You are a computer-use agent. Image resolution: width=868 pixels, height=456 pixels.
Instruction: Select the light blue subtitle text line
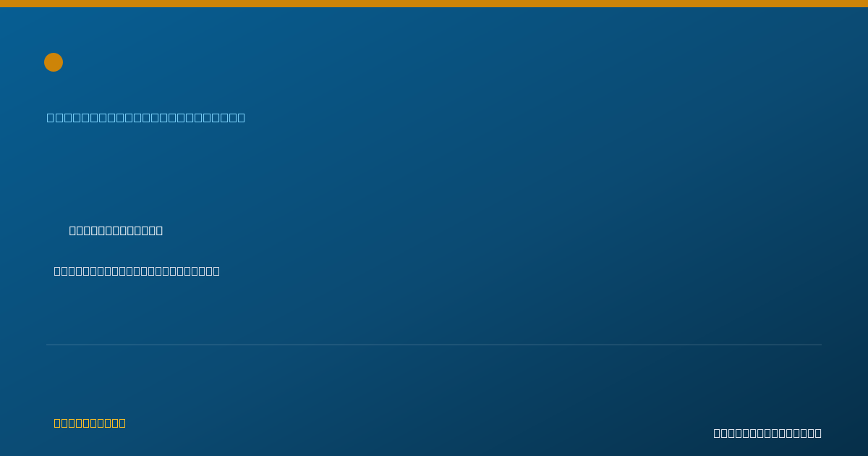click(146, 117)
